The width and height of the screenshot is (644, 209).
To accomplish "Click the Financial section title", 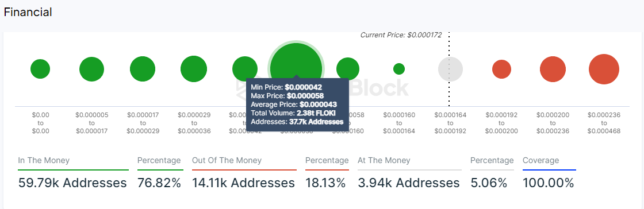I will (x=28, y=12).
